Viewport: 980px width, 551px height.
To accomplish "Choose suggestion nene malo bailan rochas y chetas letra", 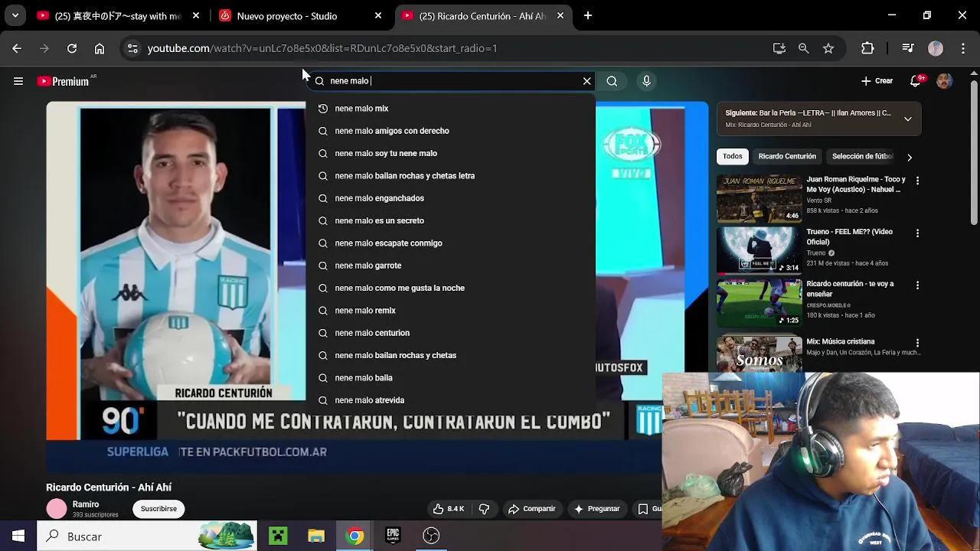I will (x=450, y=176).
